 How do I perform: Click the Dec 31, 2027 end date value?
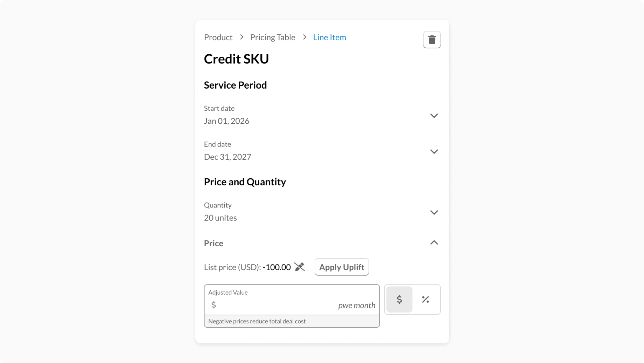(227, 157)
